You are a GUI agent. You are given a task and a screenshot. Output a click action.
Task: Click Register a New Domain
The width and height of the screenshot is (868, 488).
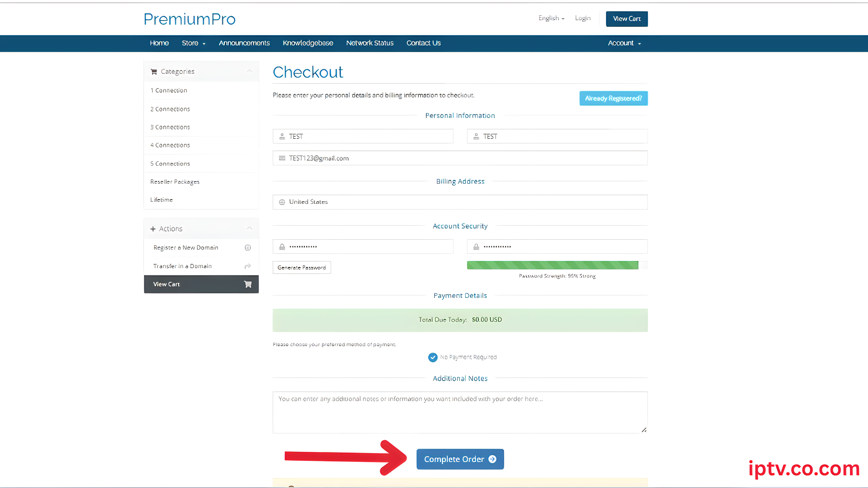(x=201, y=248)
